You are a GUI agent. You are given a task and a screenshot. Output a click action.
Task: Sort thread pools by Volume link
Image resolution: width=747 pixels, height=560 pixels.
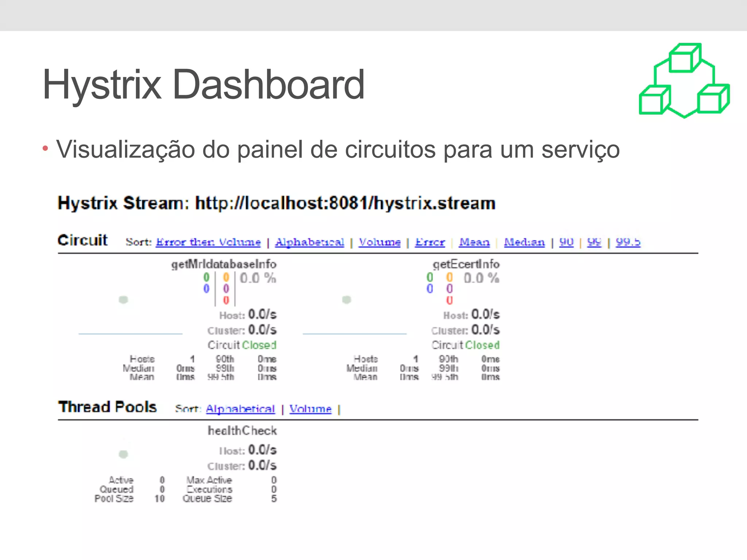310,409
